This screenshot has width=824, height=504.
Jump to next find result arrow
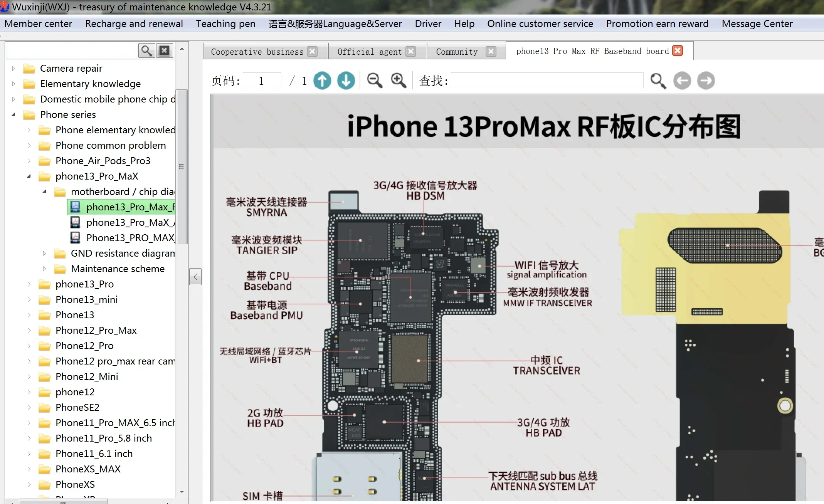[706, 81]
